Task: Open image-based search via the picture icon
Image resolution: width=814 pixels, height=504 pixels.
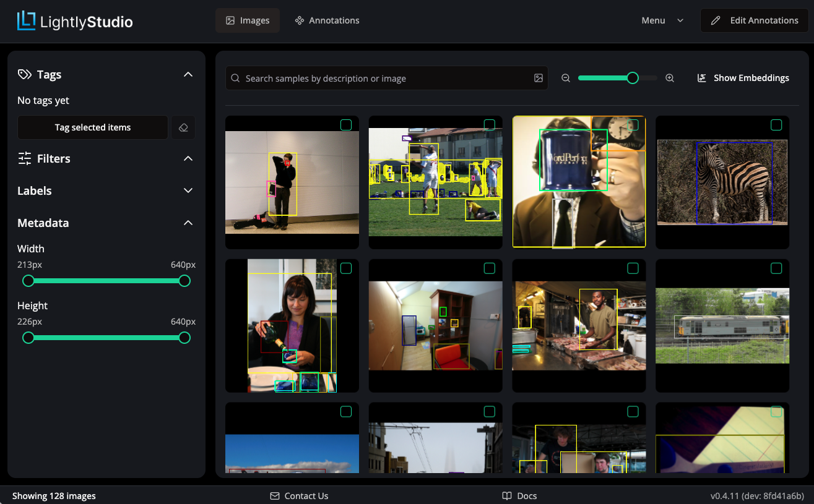Action: pos(538,78)
